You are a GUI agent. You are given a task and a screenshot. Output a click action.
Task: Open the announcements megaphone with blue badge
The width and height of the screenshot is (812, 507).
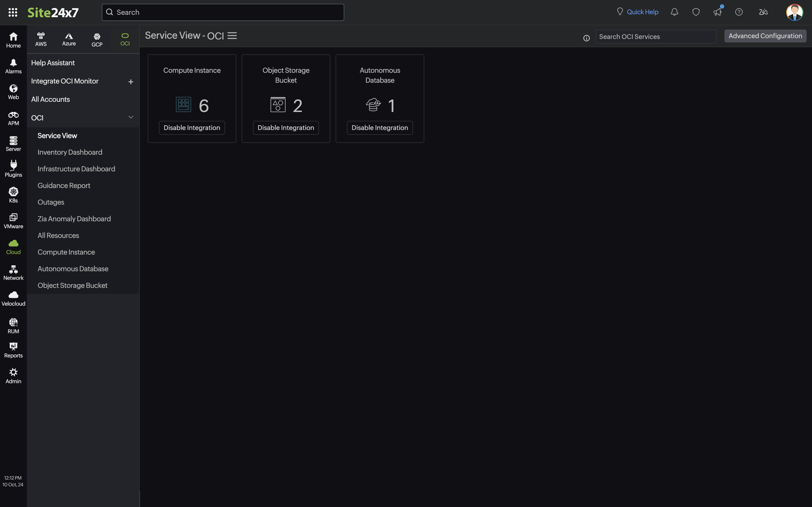tap(717, 12)
